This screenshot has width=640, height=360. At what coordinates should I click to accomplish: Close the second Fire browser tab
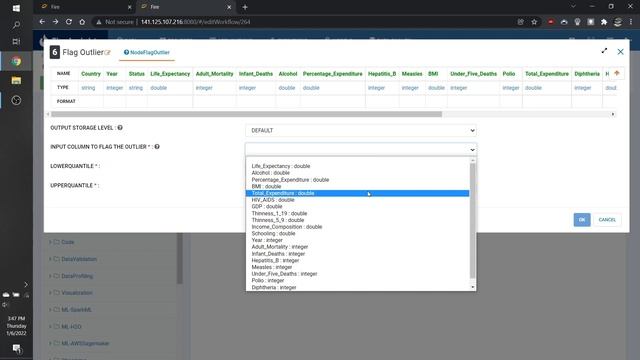tap(229, 7)
